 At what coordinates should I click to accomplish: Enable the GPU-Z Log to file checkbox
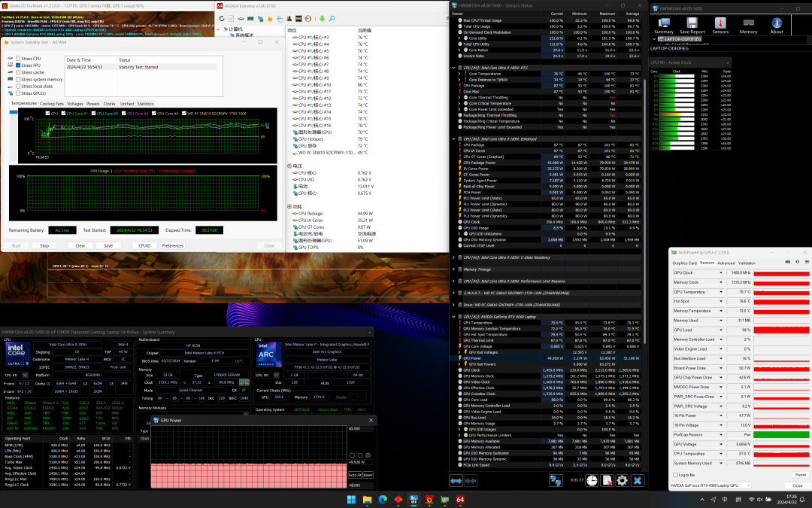click(x=674, y=475)
